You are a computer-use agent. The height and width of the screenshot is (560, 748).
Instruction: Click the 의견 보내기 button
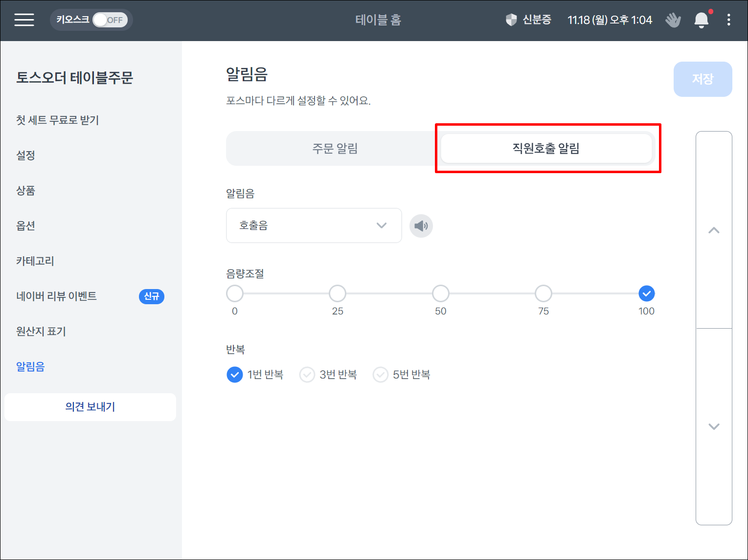tap(90, 407)
